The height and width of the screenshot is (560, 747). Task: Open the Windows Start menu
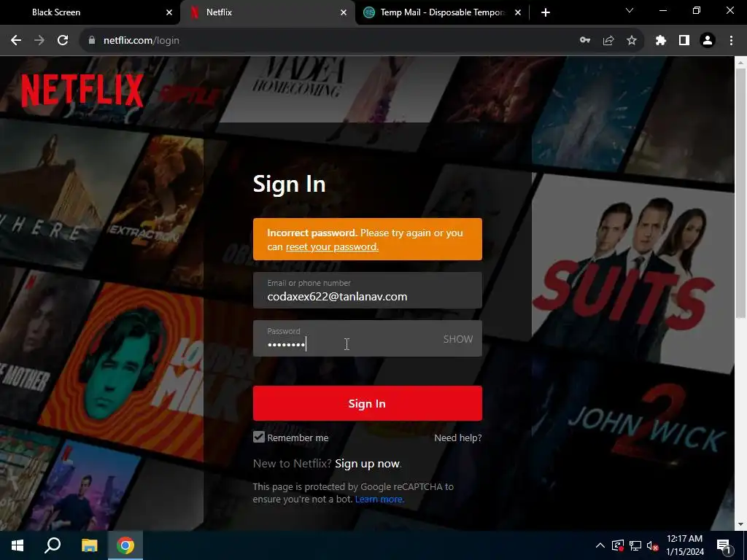[x=18, y=545]
